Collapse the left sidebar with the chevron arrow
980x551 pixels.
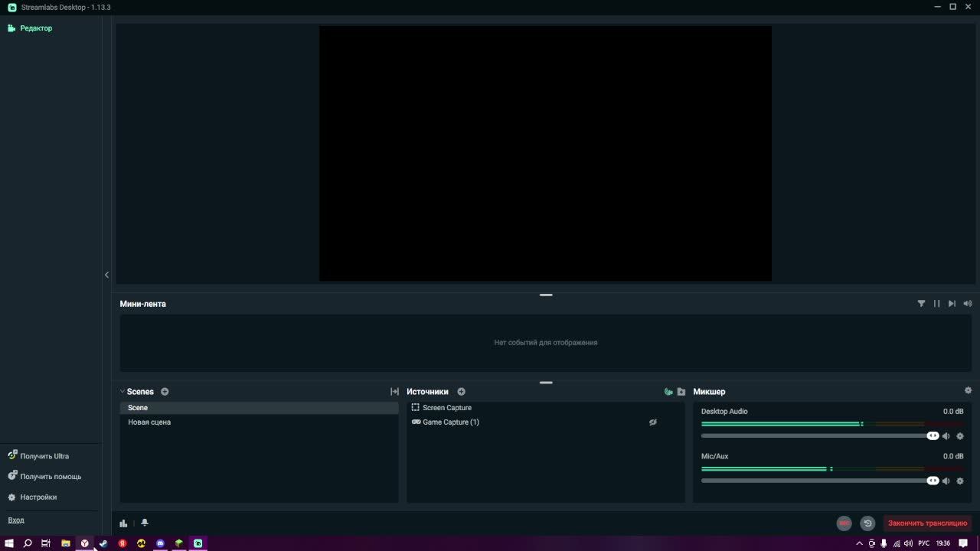[106, 275]
